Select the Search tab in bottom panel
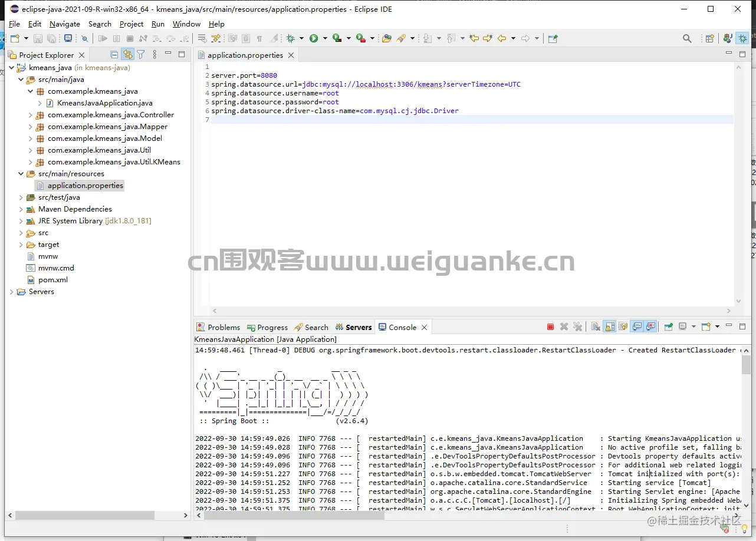Image resolution: width=756 pixels, height=541 pixels. (311, 327)
